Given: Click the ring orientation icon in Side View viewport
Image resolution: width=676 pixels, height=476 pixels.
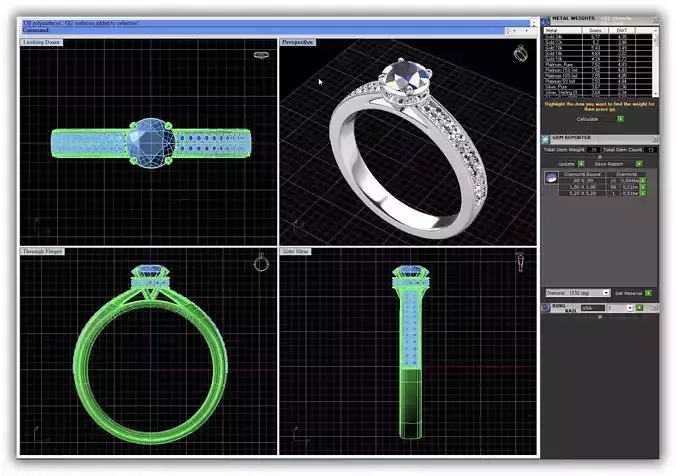Looking at the screenshot, I should tap(520, 262).
